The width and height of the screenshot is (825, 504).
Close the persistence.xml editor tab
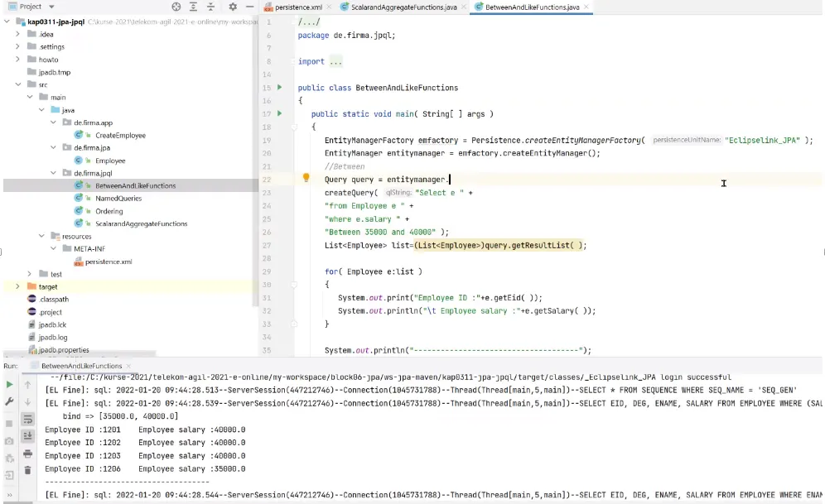pos(329,7)
